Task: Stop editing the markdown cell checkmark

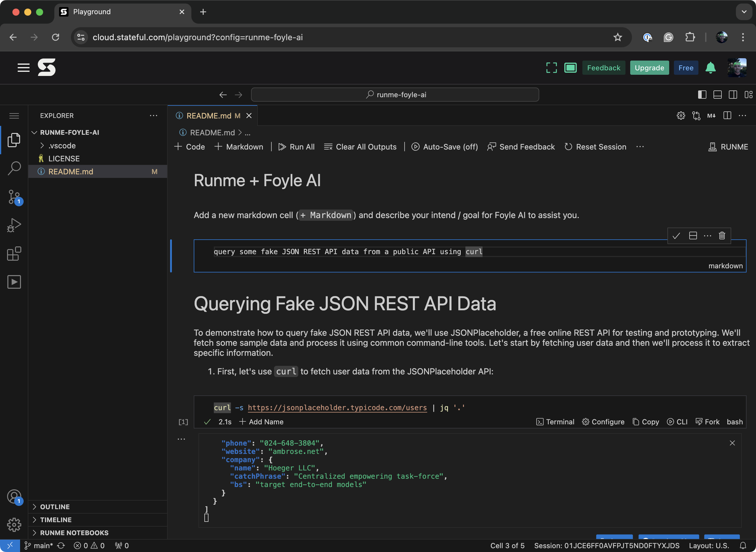Action: click(676, 236)
